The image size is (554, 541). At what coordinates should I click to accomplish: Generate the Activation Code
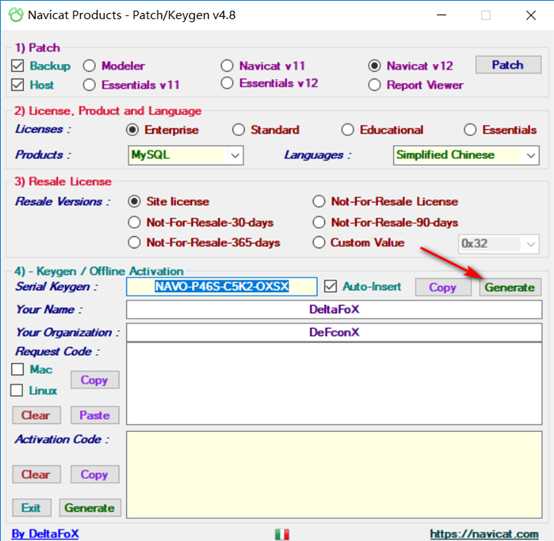coord(90,508)
